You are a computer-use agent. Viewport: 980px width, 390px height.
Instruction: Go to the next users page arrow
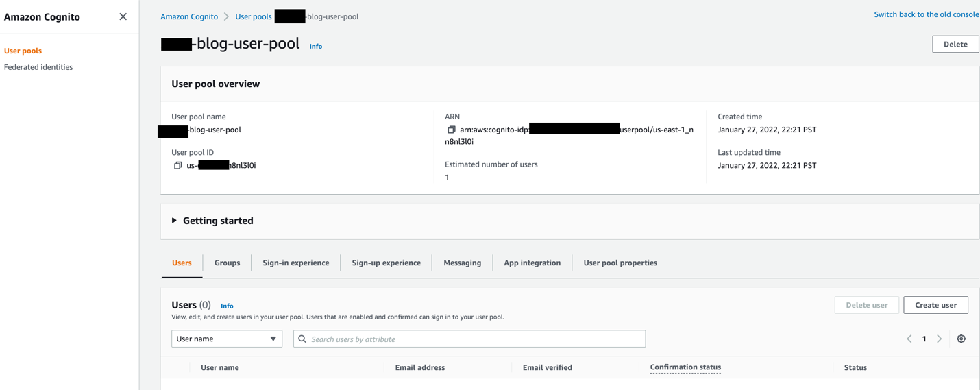940,339
